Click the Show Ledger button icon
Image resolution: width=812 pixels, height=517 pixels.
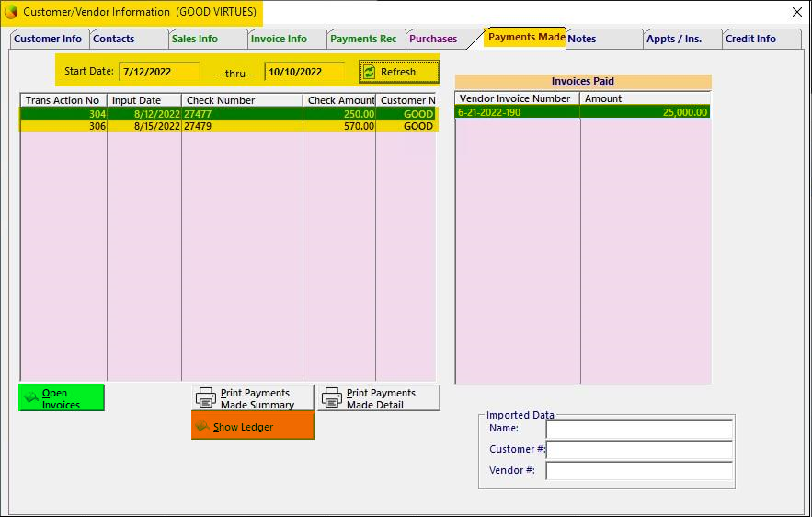tap(202, 427)
